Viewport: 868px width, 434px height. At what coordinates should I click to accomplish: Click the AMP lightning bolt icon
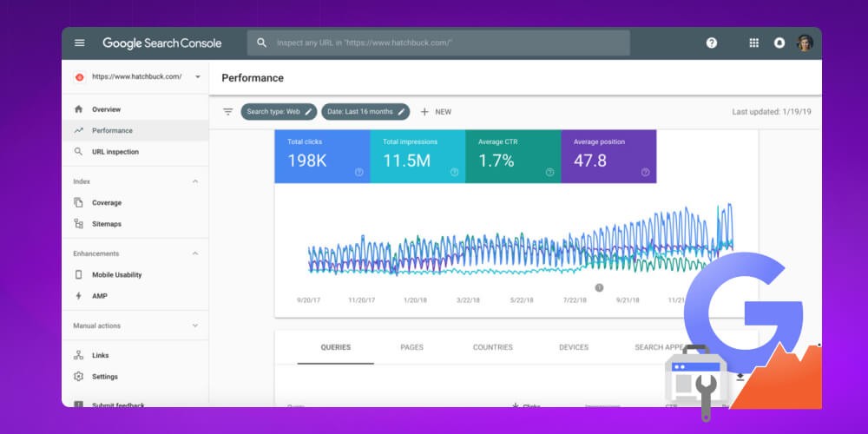coord(79,296)
